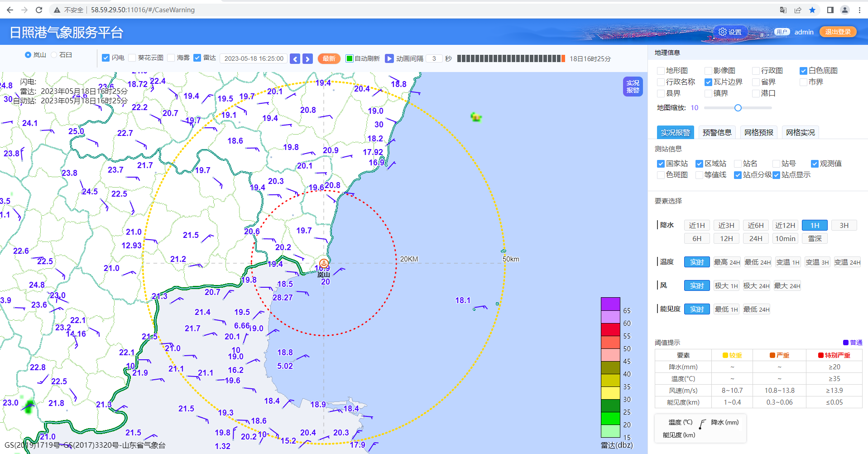
Task: Select the 石臼 radio button
Action: point(54,55)
